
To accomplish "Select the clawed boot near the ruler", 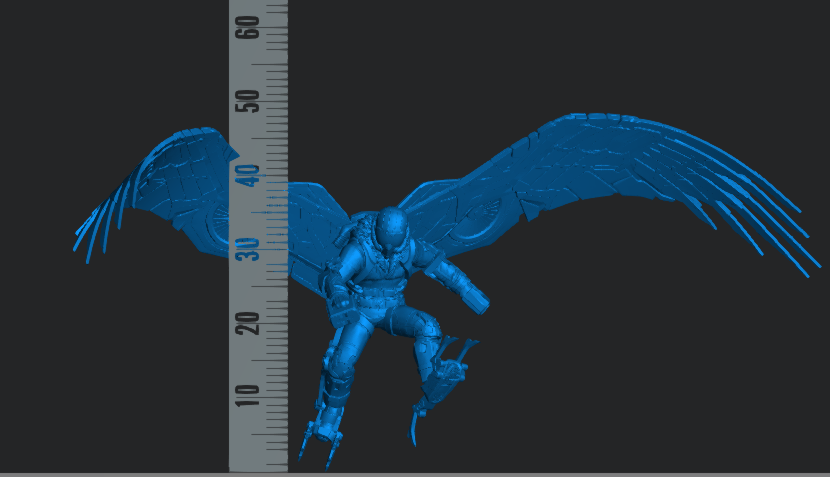I will point(325,430).
